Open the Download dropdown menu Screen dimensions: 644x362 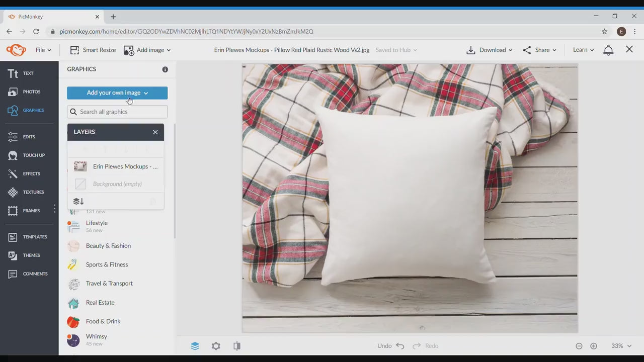[490, 50]
